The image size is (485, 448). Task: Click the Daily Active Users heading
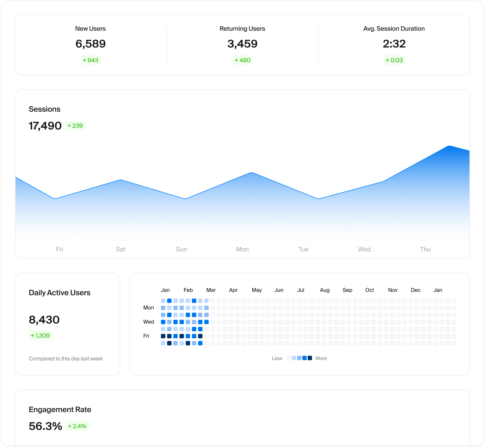click(59, 293)
